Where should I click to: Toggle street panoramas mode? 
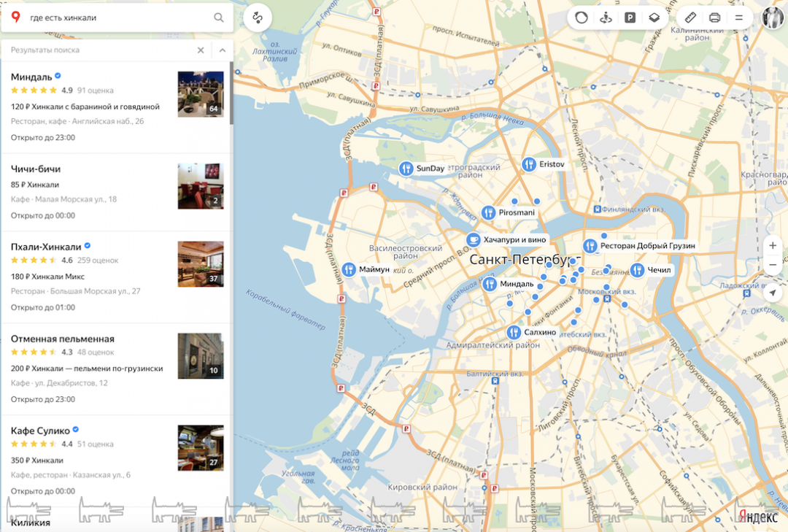(x=606, y=18)
